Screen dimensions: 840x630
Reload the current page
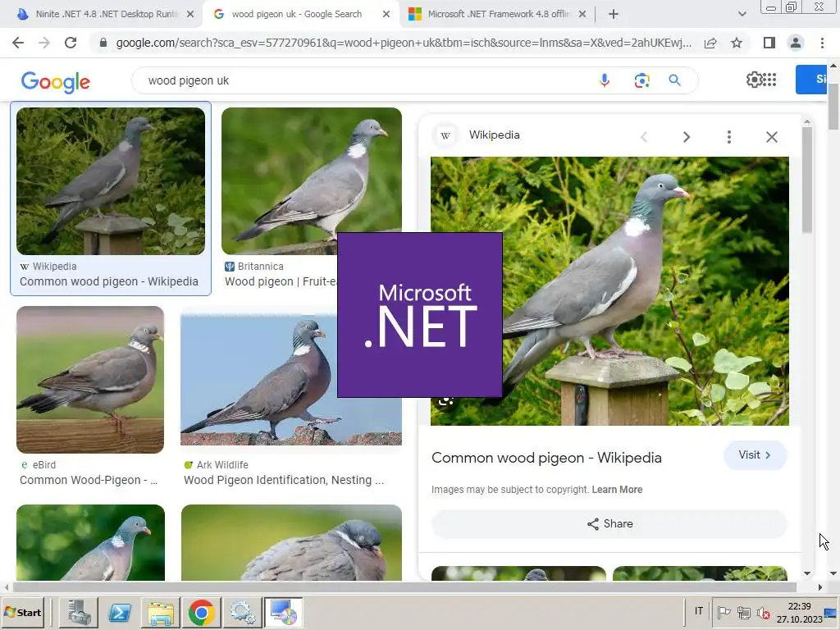[71, 43]
